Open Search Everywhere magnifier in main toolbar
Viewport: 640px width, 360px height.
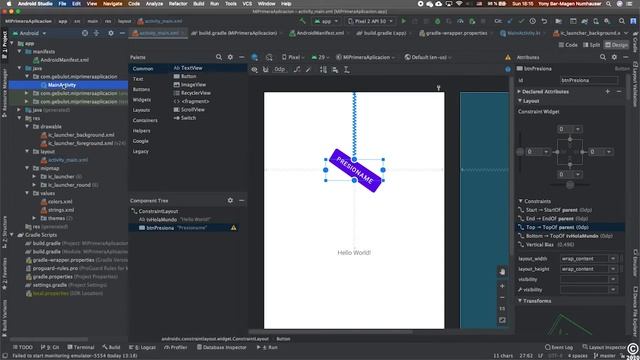622,21
